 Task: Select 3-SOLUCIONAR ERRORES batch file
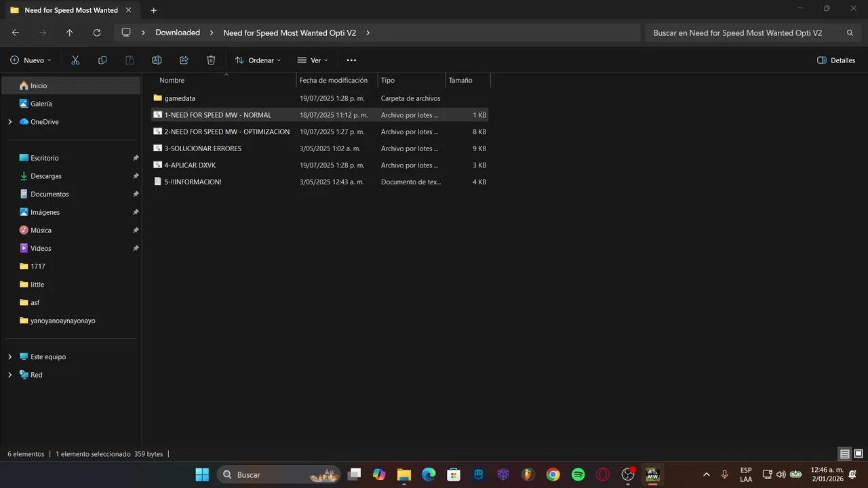tap(319, 148)
